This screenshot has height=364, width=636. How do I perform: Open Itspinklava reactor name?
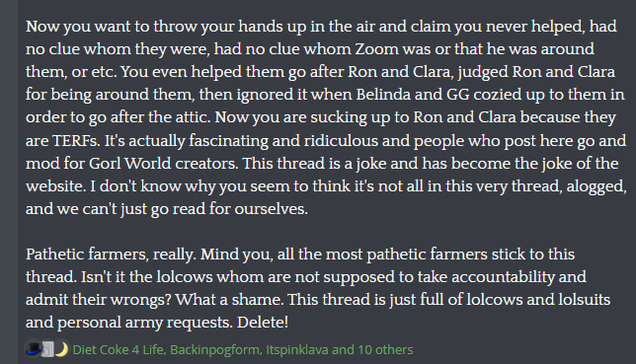point(297,349)
